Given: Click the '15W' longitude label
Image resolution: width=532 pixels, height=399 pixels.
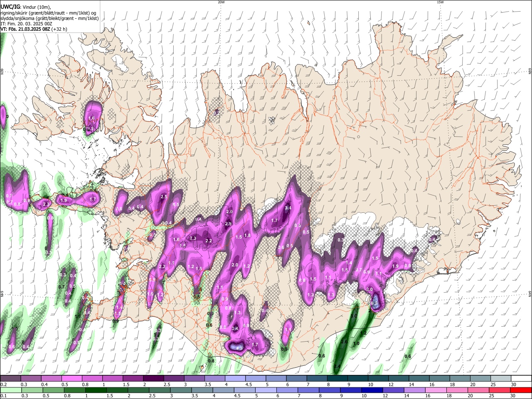Looking at the screenshot, I should tap(440, 2).
